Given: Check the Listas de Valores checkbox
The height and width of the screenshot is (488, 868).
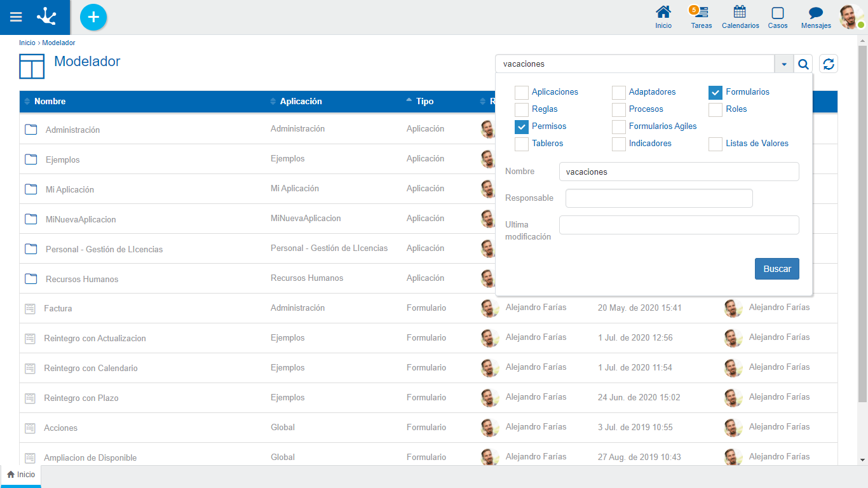Looking at the screenshot, I should (x=715, y=144).
